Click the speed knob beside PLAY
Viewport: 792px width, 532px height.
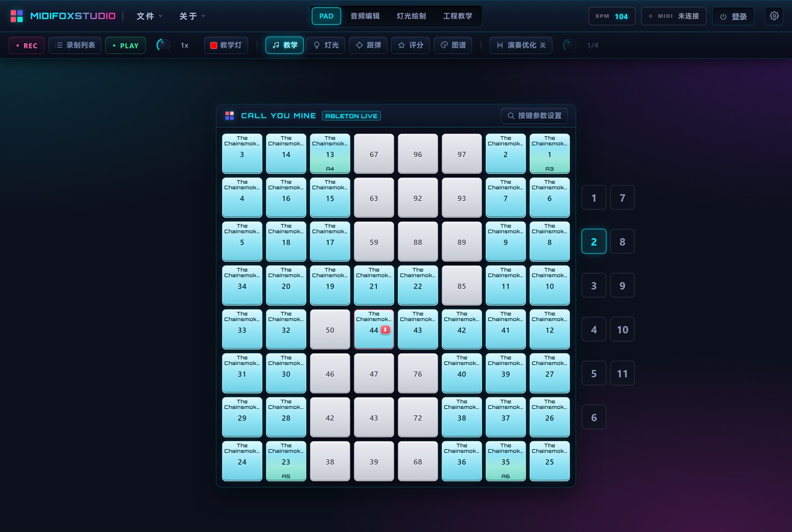162,45
